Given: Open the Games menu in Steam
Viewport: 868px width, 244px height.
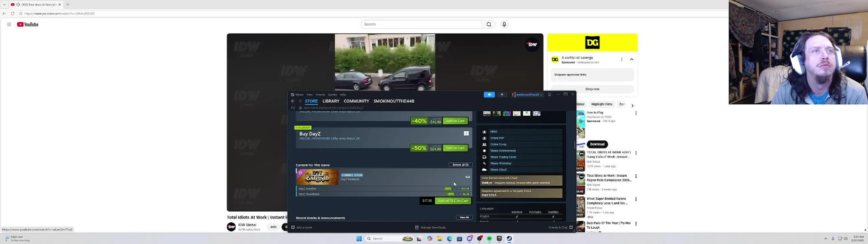Looking at the screenshot, I should [x=332, y=95].
